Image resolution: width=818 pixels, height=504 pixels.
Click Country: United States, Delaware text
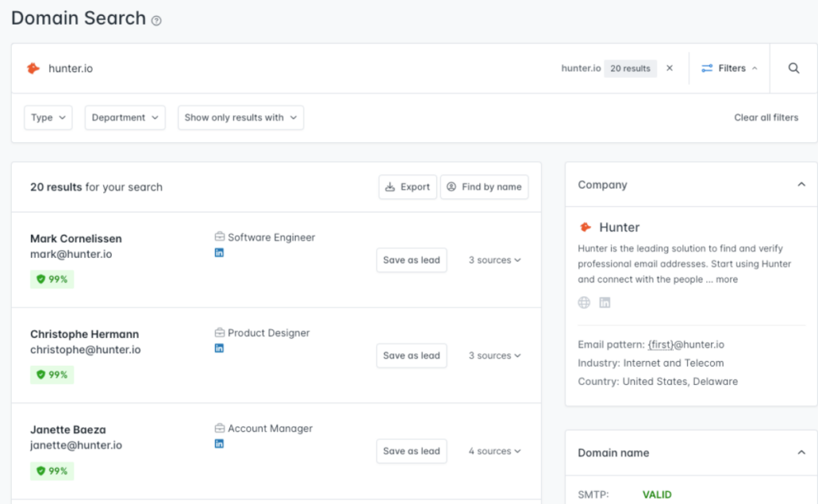pos(658,381)
